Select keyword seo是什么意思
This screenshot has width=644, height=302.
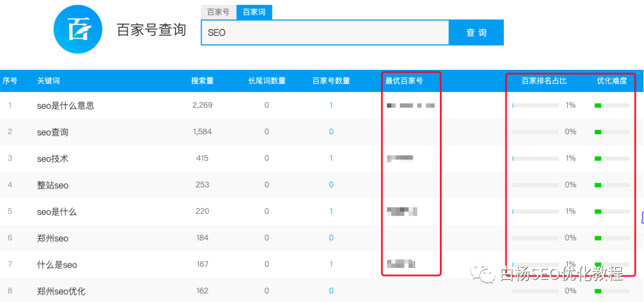(x=66, y=106)
